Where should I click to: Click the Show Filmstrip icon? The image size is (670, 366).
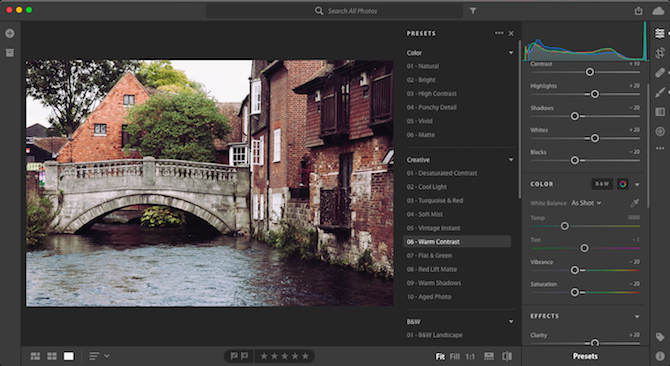click(489, 356)
